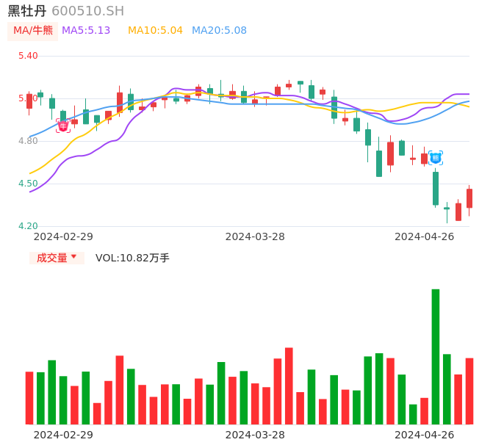Click the 2024-02-29 date under volume chart

pyautogui.click(x=63, y=435)
